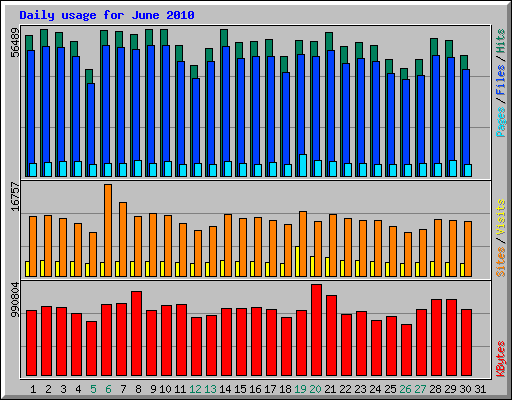Click day 11 on the x-axis

pyautogui.click(x=180, y=389)
